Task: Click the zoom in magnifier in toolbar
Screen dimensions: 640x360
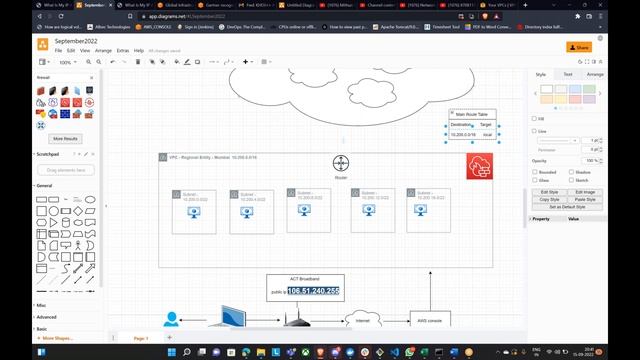Action: 89,62
